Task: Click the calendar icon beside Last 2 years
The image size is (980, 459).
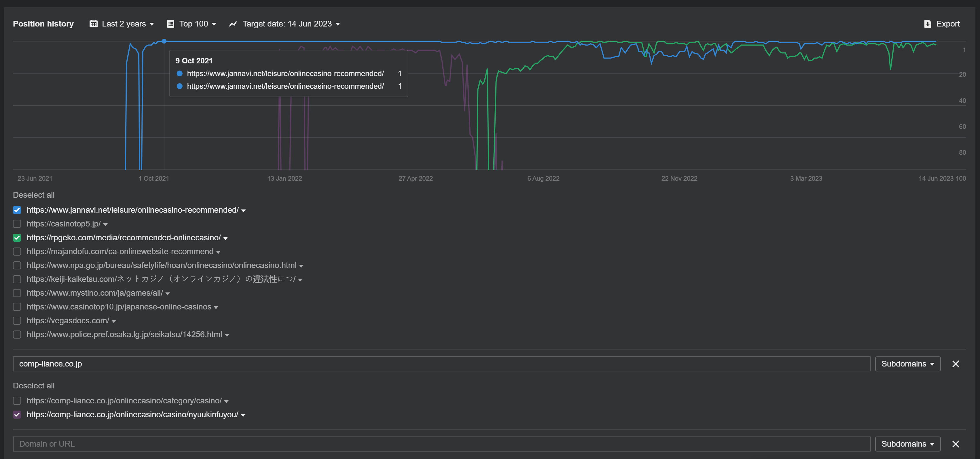Action: (93, 24)
